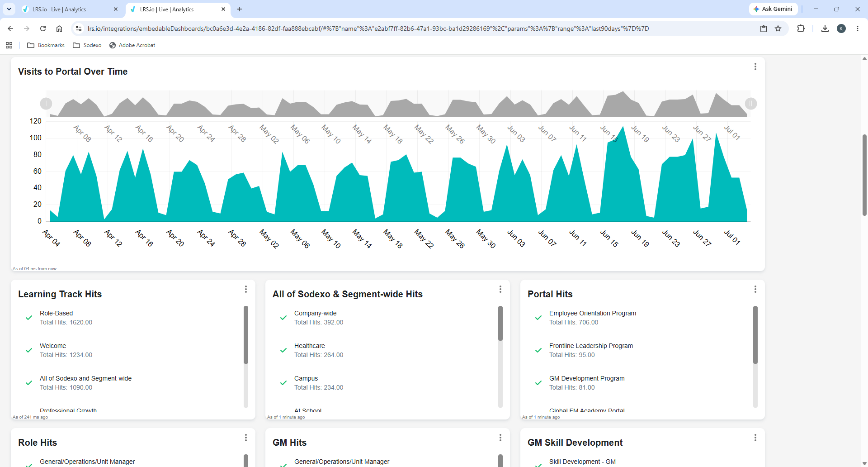Click Segment-wide Hits list scrollbar
This screenshot has width=868, height=467.
pos(500,323)
